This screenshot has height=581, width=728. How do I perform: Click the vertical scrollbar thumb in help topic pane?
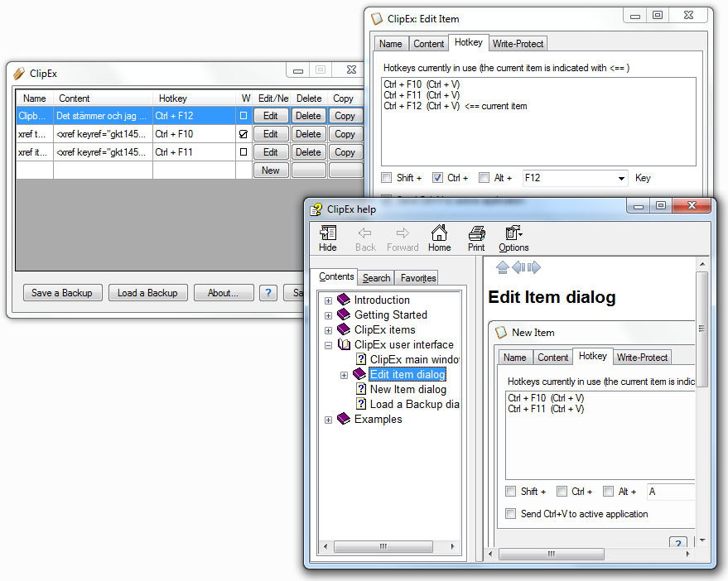[x=702, y=329]
